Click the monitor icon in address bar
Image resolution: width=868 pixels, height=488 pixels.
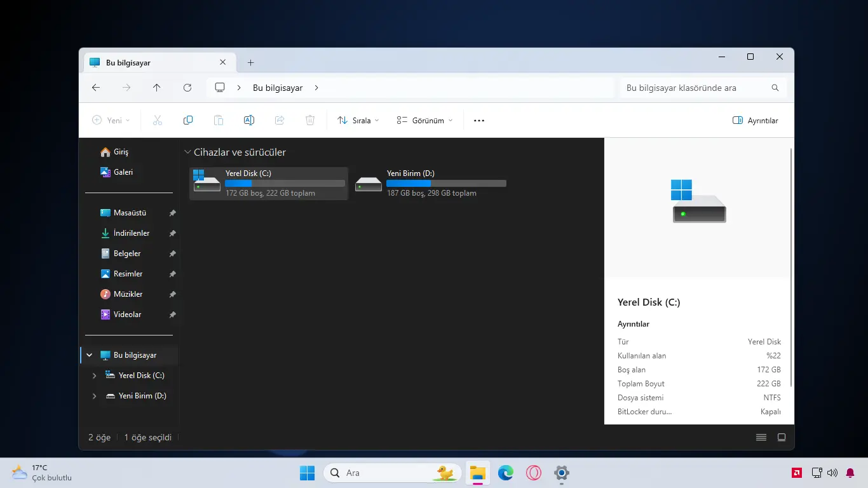pos(220,88)
